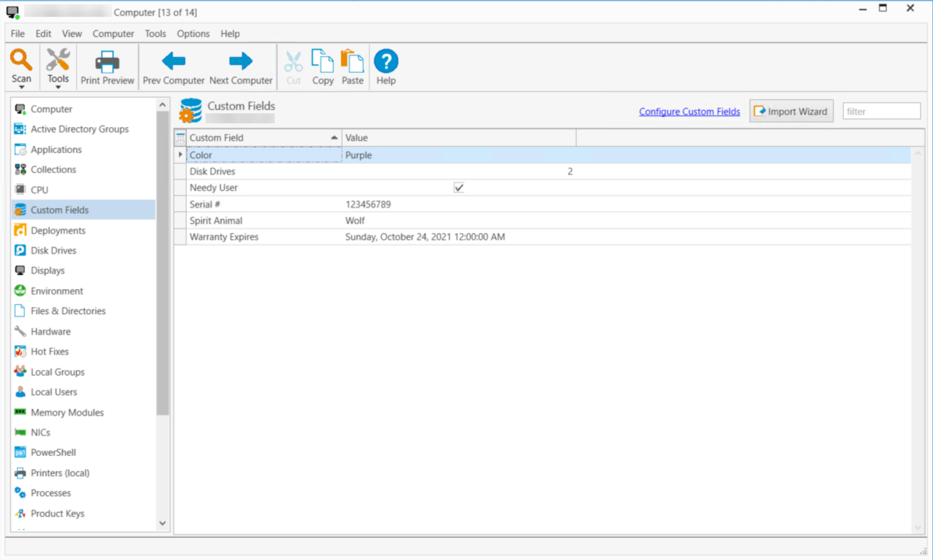Go to Prev Computer arrow
The width and height of the screenshot is (933, 560).
point(174,61)
